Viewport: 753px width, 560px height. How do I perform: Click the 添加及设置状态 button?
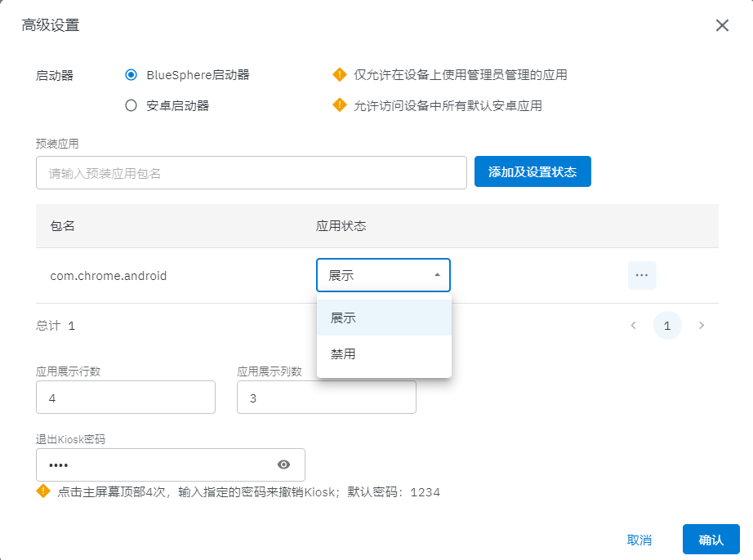click(532, 172)
